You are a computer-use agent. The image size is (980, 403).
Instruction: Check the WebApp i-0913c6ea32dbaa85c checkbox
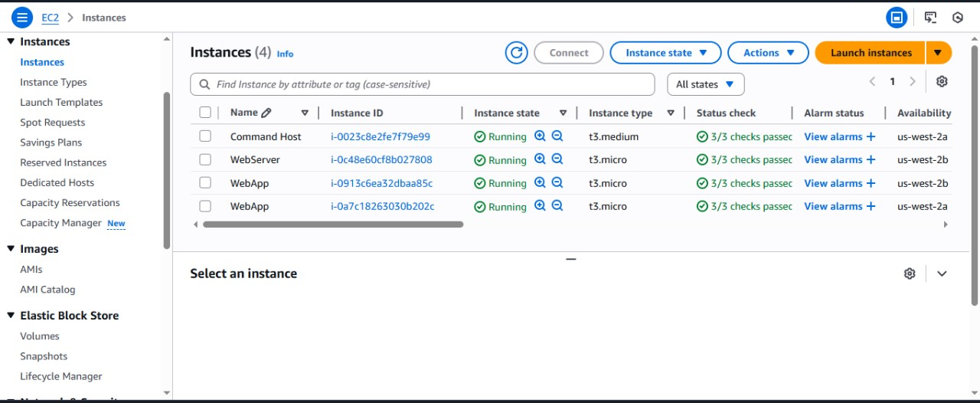click(x=204, y=183)
